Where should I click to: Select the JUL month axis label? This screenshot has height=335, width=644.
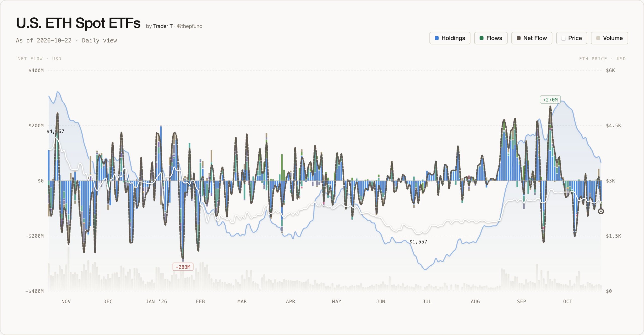(x=427, y=301)
